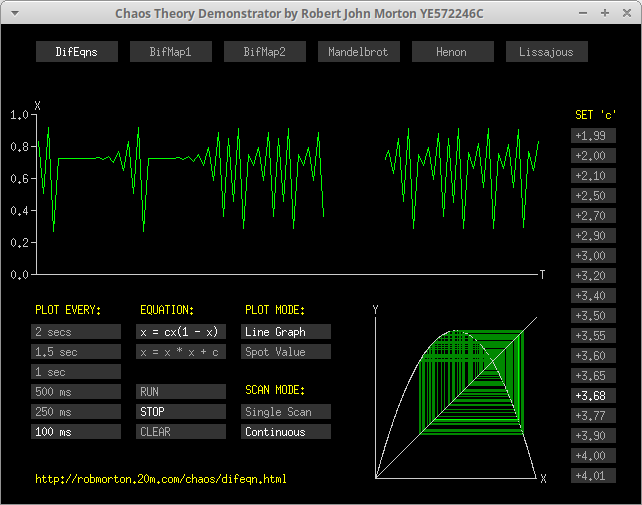Click the SET 'c' heading text
Viewport: 642px width, 505px height.
(596, 115)
